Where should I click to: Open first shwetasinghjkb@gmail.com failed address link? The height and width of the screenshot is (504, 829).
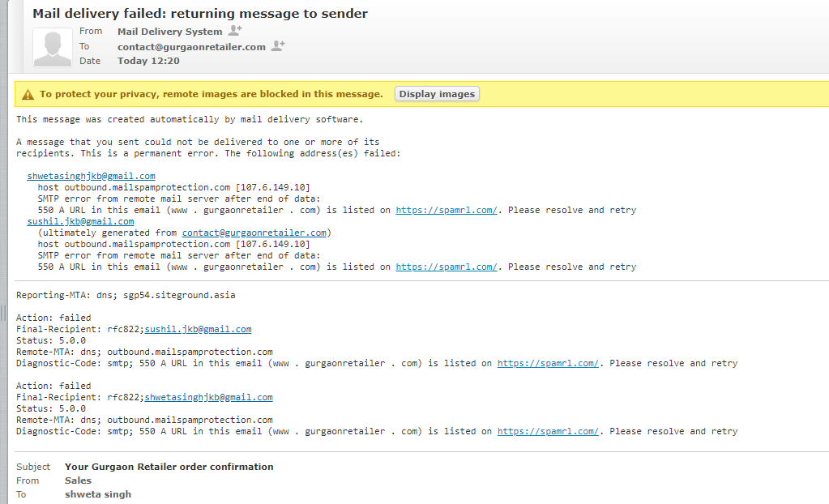click(91, 176)
